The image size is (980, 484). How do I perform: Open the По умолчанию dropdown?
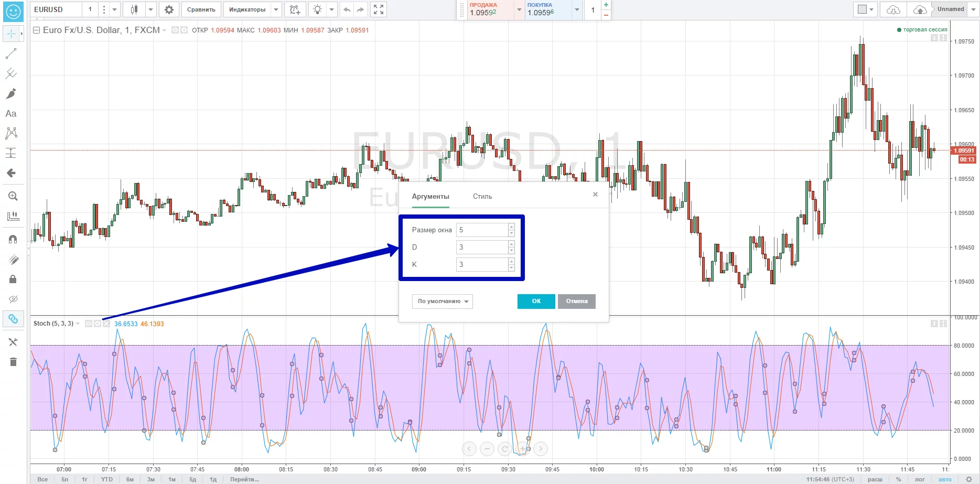click(x=443, y=301)
